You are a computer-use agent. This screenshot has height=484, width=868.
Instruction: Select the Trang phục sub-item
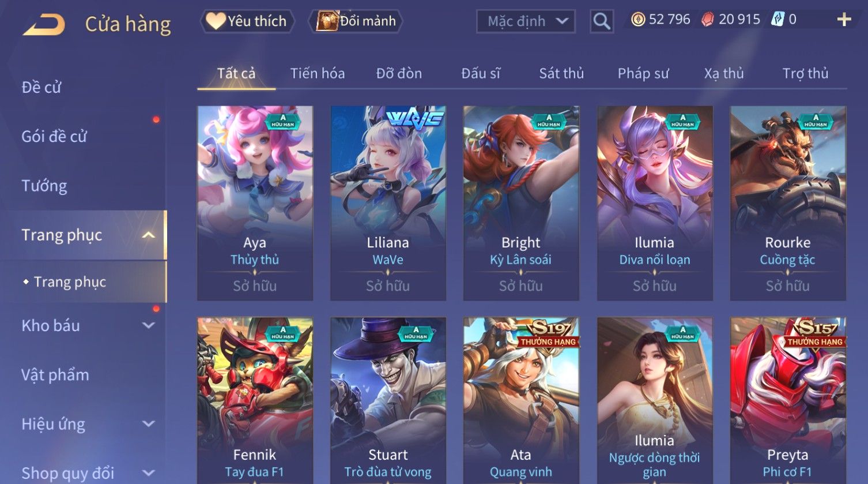pos(70,282)
